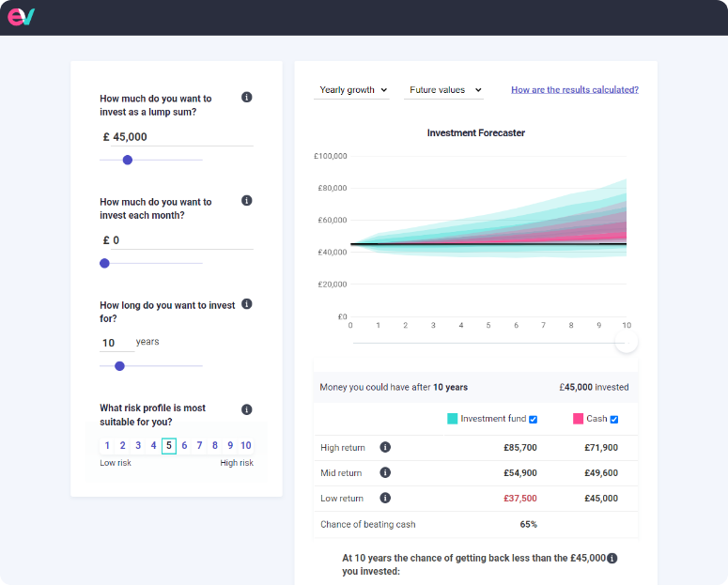Select risk profile 7
The width and height of the screenshot is (728, 585).
[x=200, y=446]
